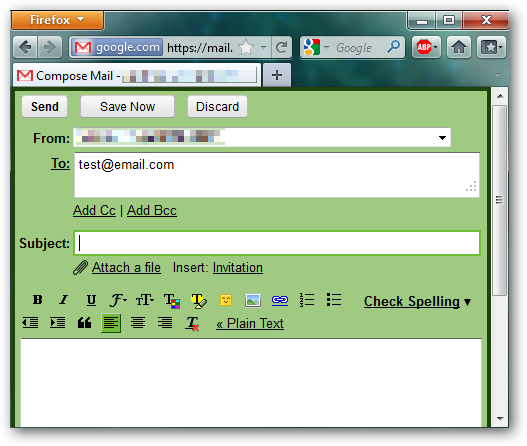Image resolution: width=527 pixels, height=446 pixels.
Task: Open the font size picker
Action: [145, 300]
